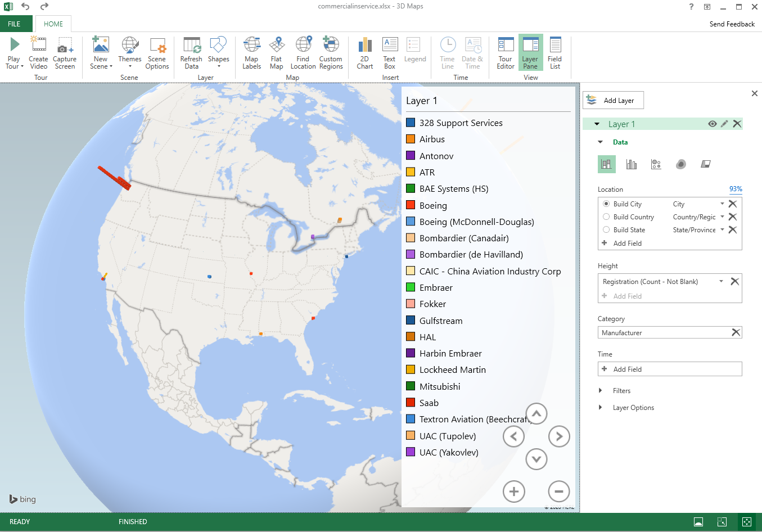The image size is (762, 532).
Task: Select Build State radio button
Action: tap(606, 229)
